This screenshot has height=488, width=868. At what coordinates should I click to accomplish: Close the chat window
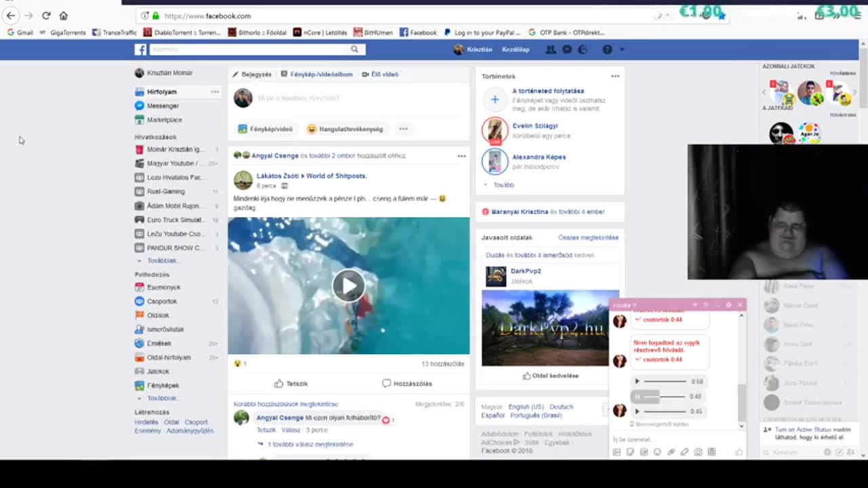click(740, 305)
